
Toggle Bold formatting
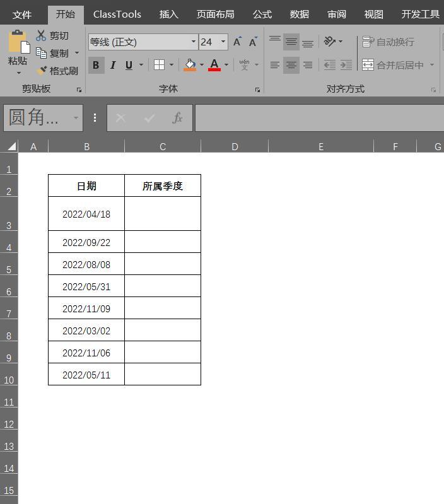96,65
